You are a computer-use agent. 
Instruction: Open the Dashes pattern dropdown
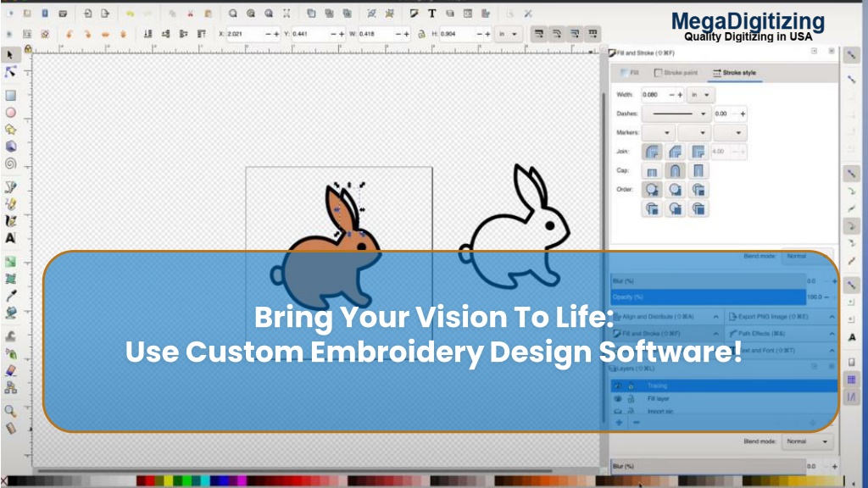[x=676, y=114]
